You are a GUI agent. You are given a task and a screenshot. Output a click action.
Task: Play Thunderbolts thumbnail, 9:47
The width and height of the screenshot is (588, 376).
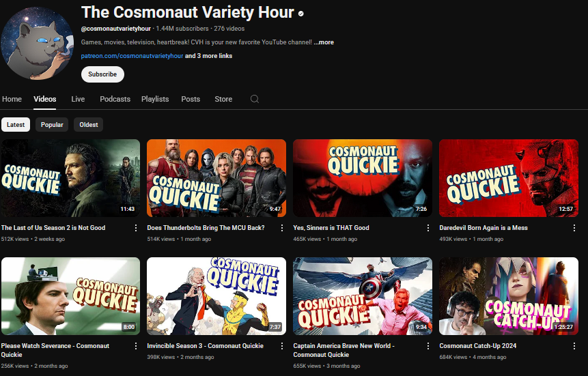pyautogui.click(x=216, y=178)
